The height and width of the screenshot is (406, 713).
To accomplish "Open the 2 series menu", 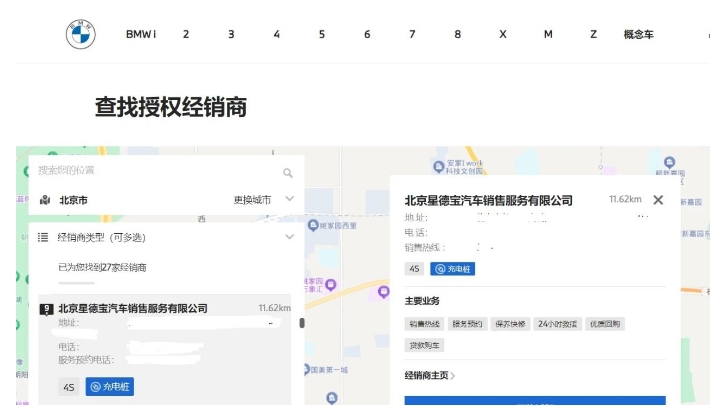I will pyautogui.click(x=186, y=34).
